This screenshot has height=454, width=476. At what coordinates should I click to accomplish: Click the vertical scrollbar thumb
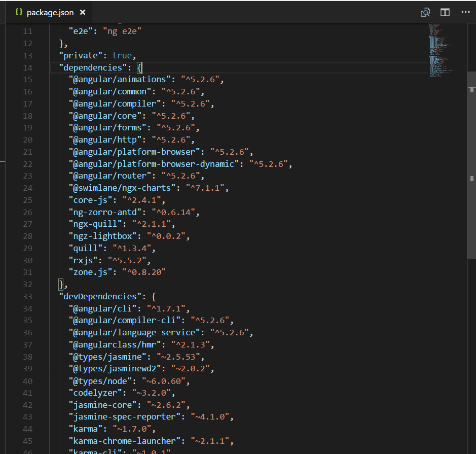(x=472, y=165)
